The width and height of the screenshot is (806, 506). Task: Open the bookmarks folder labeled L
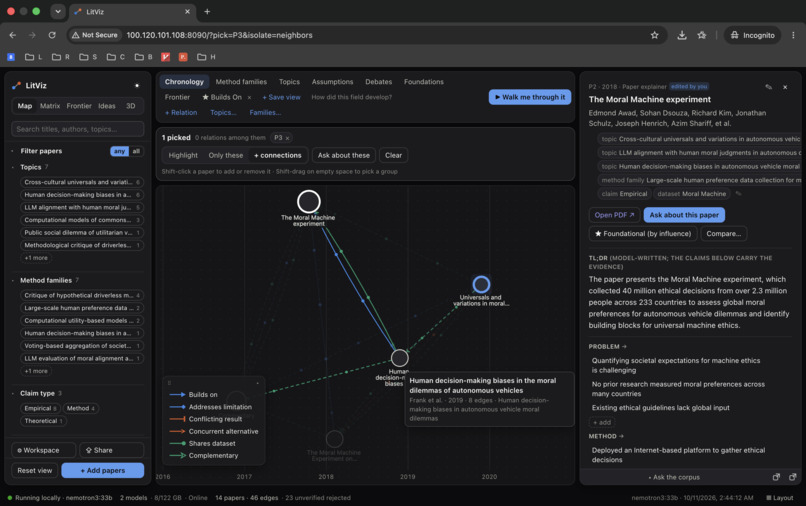33,57
